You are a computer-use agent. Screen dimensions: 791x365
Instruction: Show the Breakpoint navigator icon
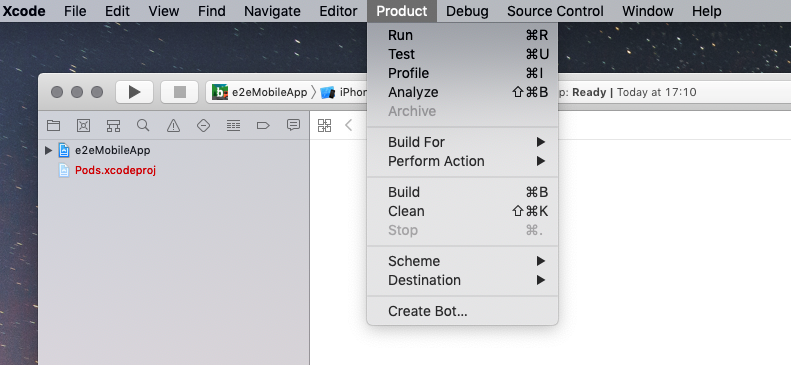pos(263,126)
